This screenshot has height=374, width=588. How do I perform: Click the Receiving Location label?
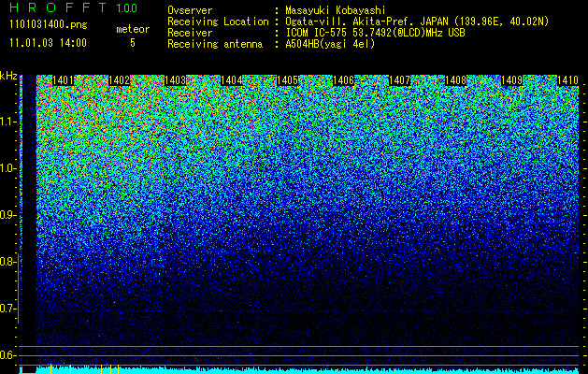point(218,22)
